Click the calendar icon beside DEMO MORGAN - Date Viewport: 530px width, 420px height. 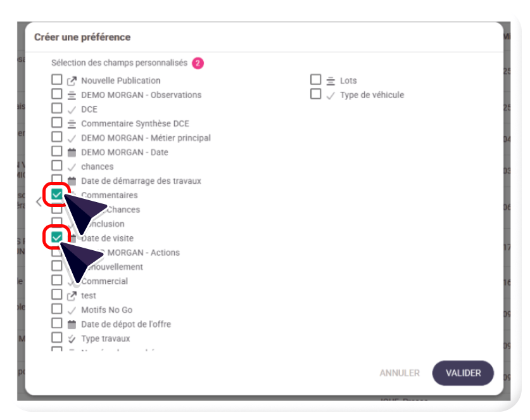click(72, 152)
